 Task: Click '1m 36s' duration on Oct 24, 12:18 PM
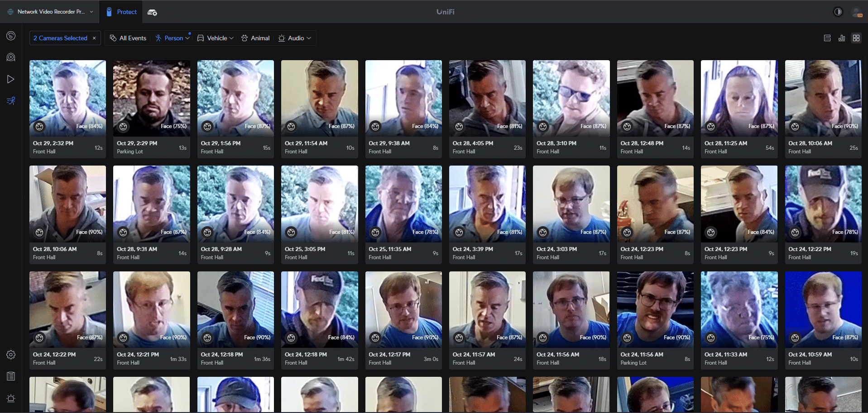[262, 359]
